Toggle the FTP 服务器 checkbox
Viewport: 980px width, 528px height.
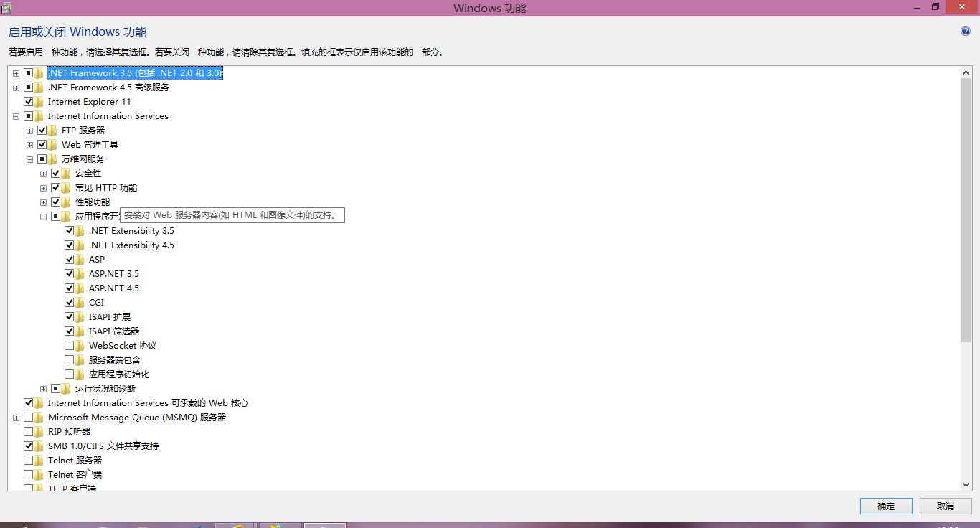pyautogui.click(x=42, y=130)
